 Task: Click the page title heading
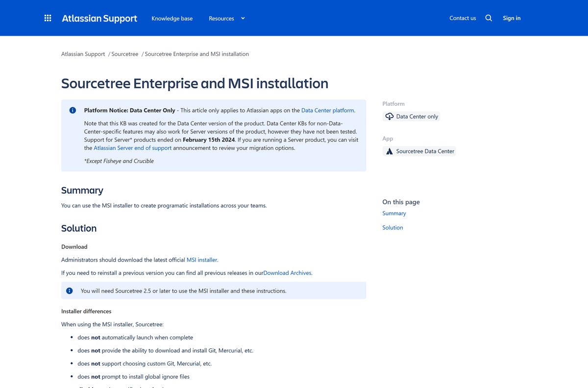tap(195, 83)
